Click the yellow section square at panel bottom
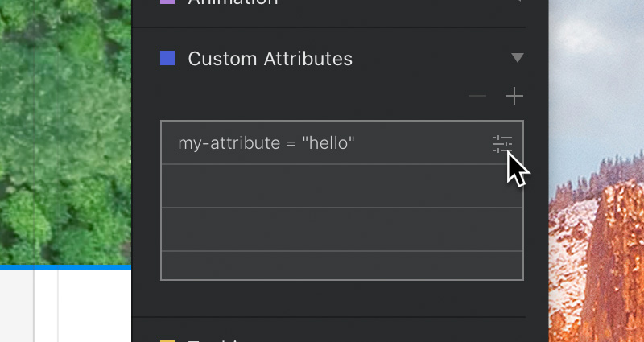 pos(167,340)
